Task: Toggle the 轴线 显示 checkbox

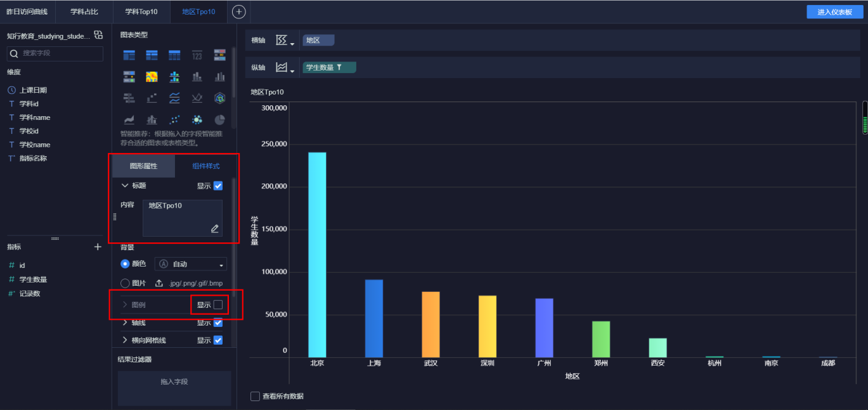Action: (x=218, y=322)
